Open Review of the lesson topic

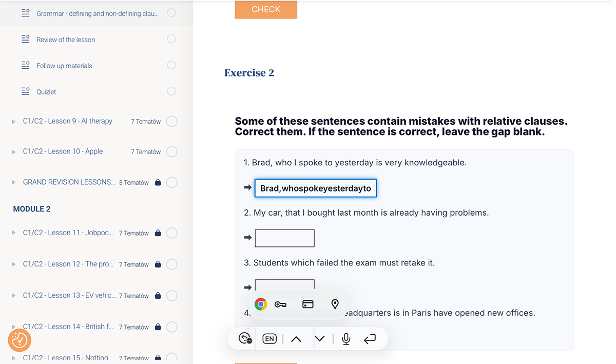pyautogui.click(x=66, y=40)
